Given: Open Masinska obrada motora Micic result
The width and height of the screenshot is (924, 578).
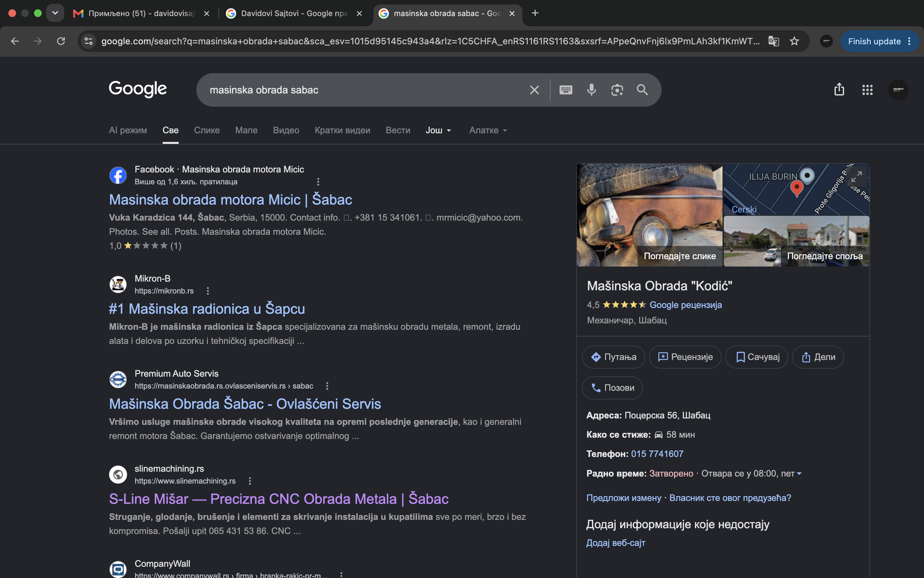Looking at the screenshot, I should point(231,199).
